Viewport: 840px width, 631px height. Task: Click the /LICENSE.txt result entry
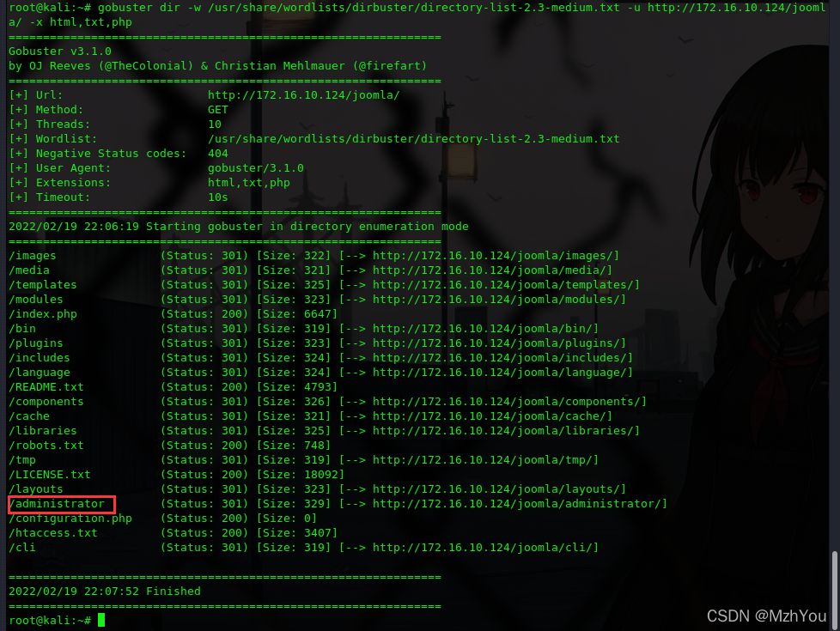(49, 475)
